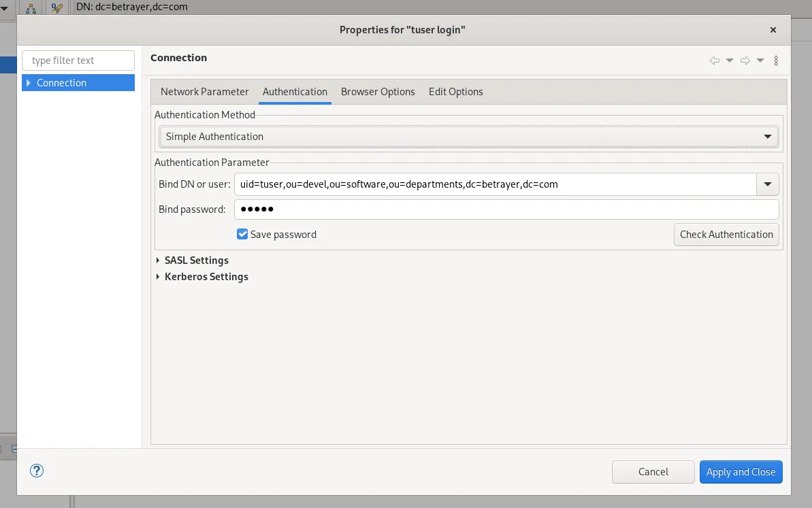Expand Kerberos Settings section

pos(158,277)
